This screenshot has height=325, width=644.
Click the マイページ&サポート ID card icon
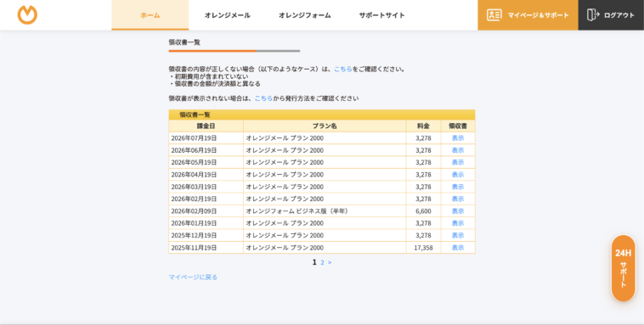point(494,15)
